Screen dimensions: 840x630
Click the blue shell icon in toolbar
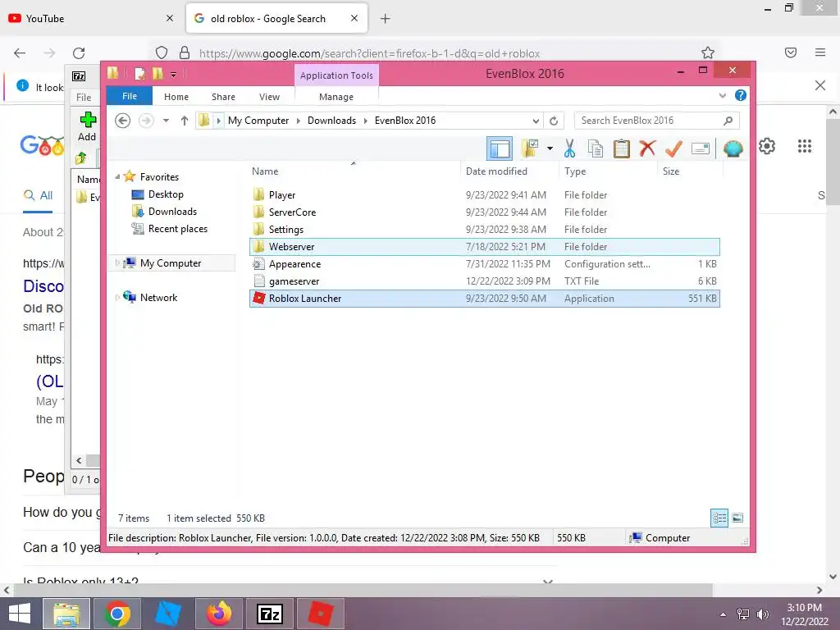[733, 148]
